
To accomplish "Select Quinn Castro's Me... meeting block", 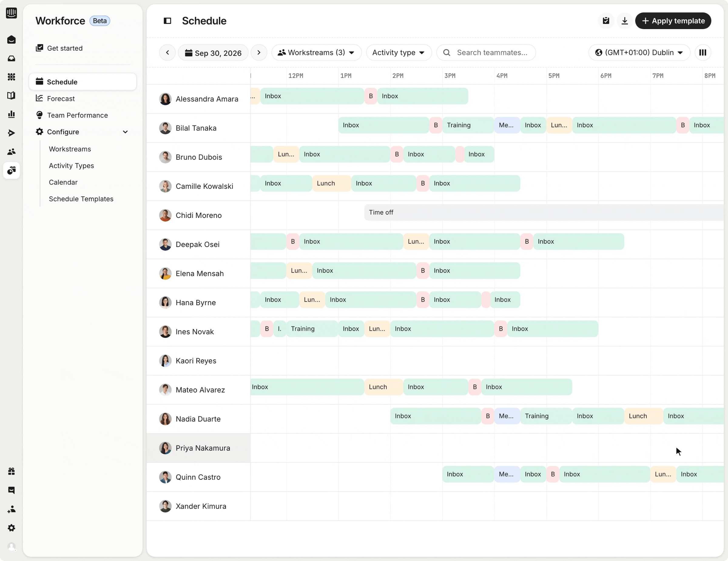I will pyautogui.click(x=507, y=474).
